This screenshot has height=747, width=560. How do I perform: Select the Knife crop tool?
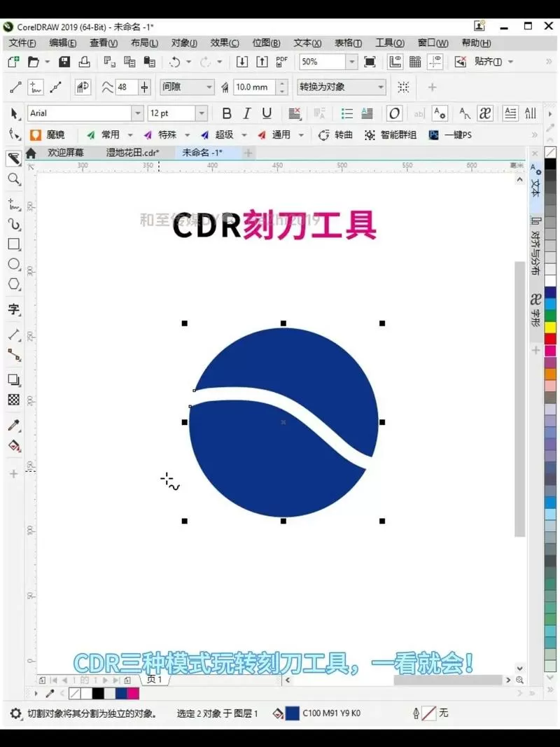(14, 159)
